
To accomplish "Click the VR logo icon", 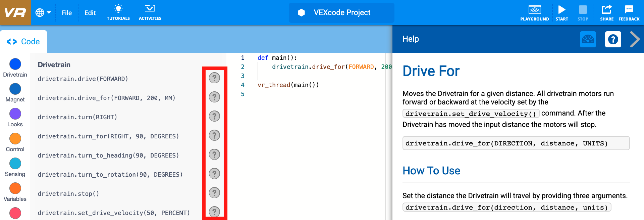I will 15,13.
